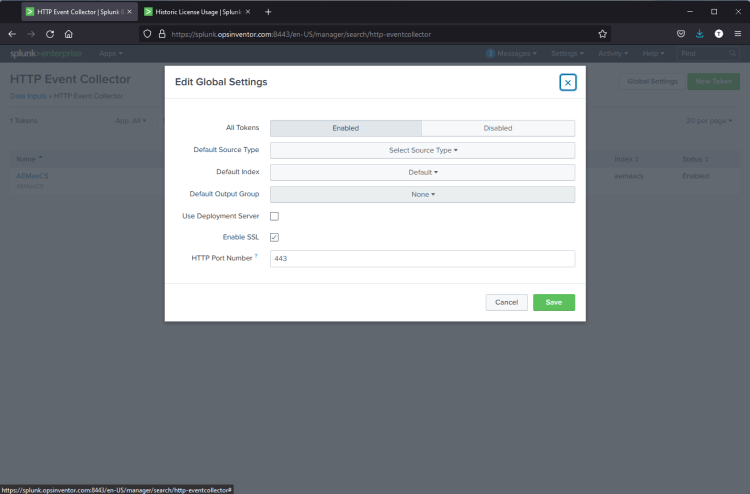Viewport: 750px width, 494px height.
Task: Open the Settings menu
Action: click(567, 54)
